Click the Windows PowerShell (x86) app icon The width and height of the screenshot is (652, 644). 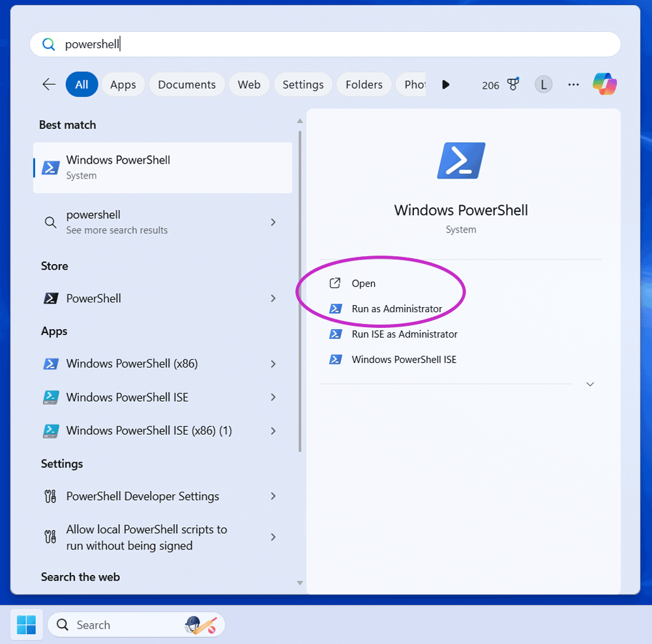tap(51, 364)
